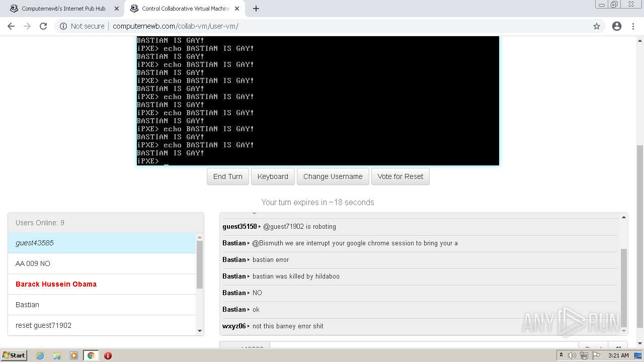Click the chat message input field

click(x=424, y=345)
